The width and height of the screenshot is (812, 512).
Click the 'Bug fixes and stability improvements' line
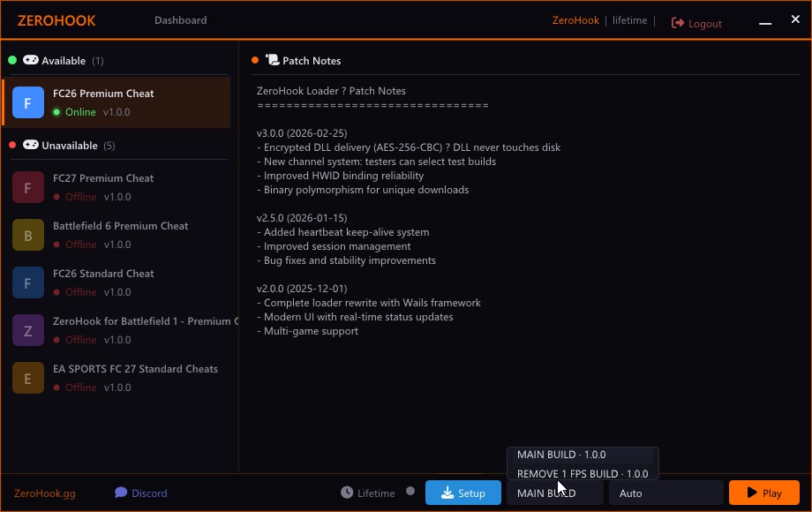click(x=347, y=260)
